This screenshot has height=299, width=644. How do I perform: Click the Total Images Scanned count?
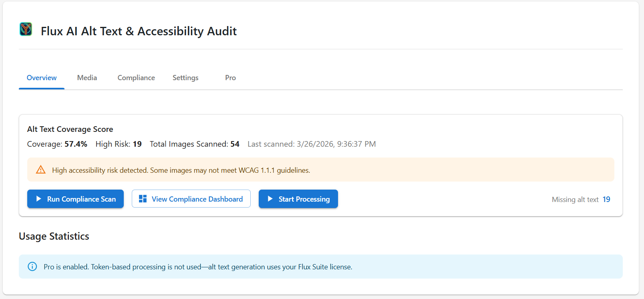(235, 144)
